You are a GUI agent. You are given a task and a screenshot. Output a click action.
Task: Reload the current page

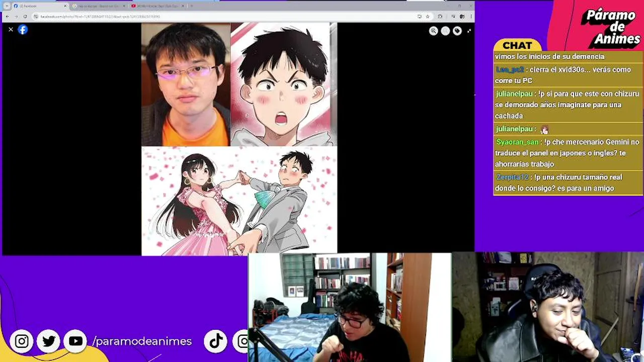pos(25,17)
